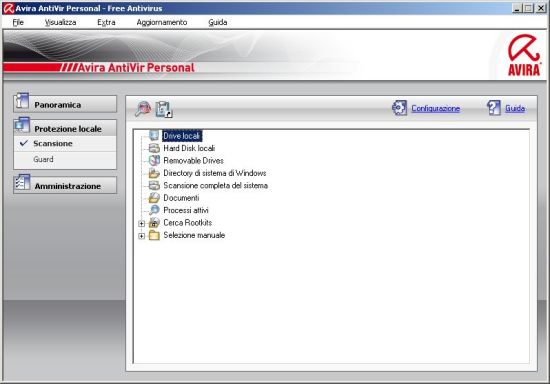Select the Cerca Rootkits profile label
550x384 pixels.
(187, 223)
